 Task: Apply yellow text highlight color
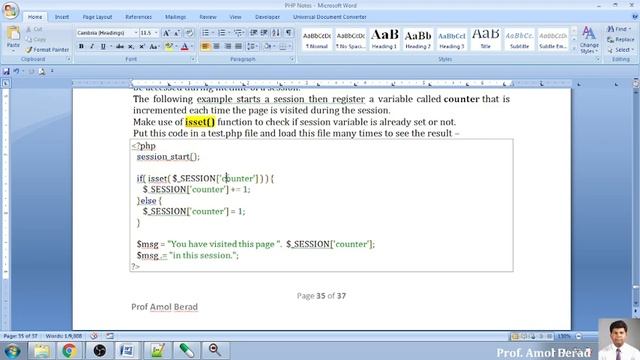point(168,47)
